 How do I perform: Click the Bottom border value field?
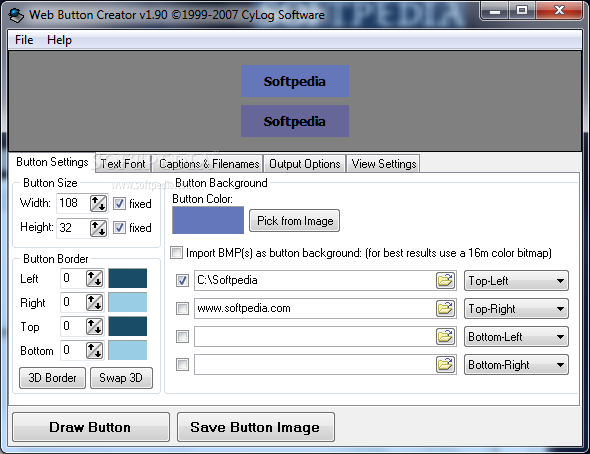73,351
